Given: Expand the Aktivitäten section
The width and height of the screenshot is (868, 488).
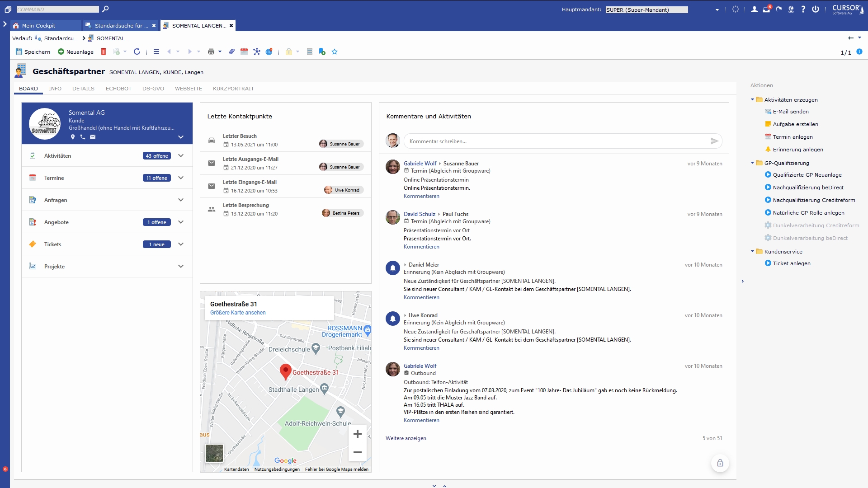Looking at the screenshot, I should 181,156.
